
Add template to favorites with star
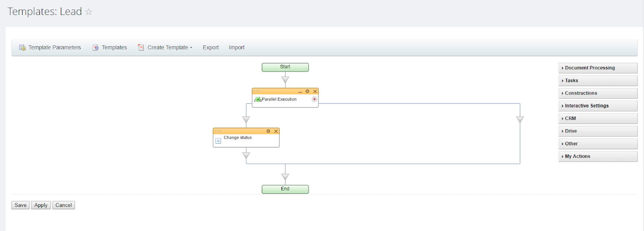click(x=89, y=12)
